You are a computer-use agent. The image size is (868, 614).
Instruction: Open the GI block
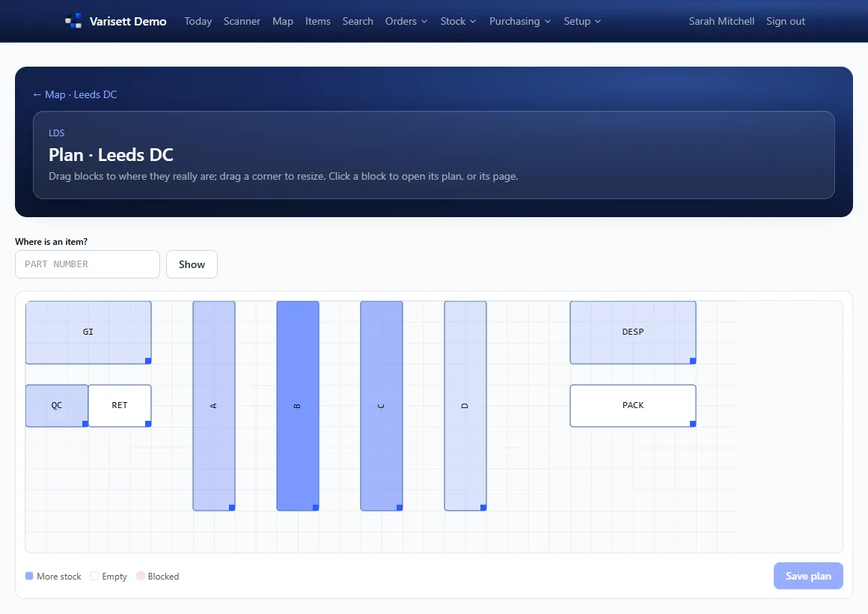(88, 332)
